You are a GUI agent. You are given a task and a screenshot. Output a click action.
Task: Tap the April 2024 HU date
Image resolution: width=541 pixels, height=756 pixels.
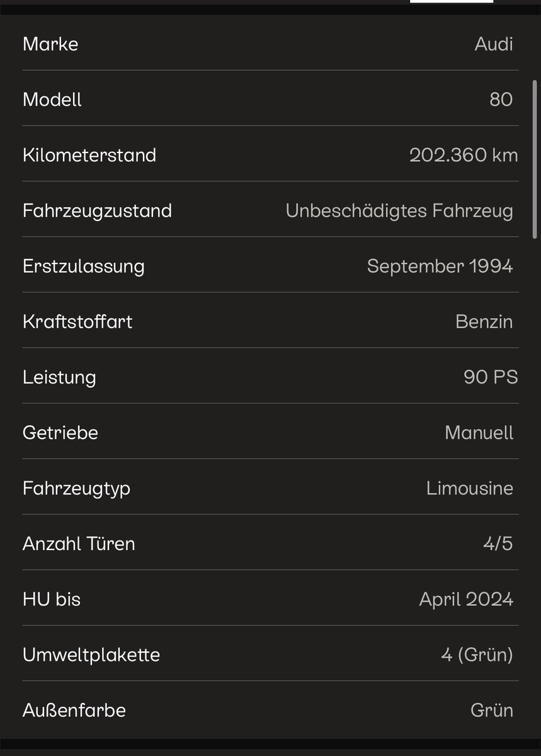point(466,599)
